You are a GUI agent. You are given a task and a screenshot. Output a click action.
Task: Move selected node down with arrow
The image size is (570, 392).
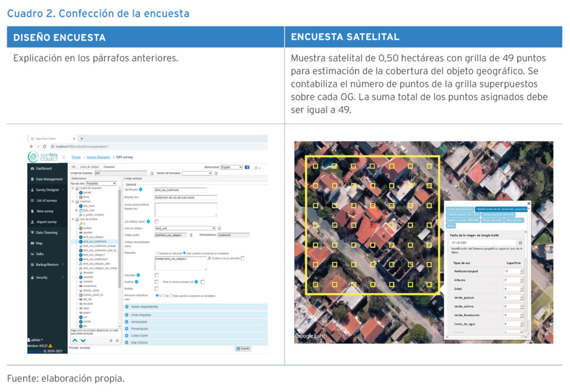[83, 340]
